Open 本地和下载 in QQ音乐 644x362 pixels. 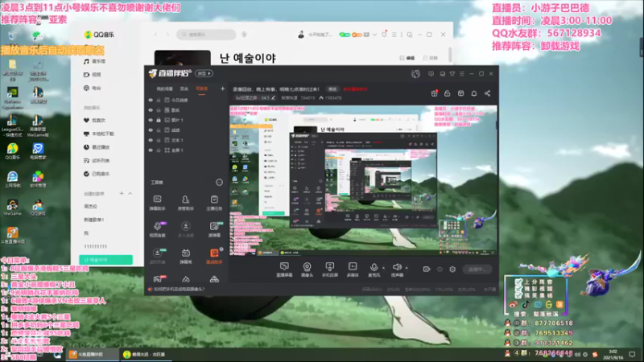click(98, 134)
